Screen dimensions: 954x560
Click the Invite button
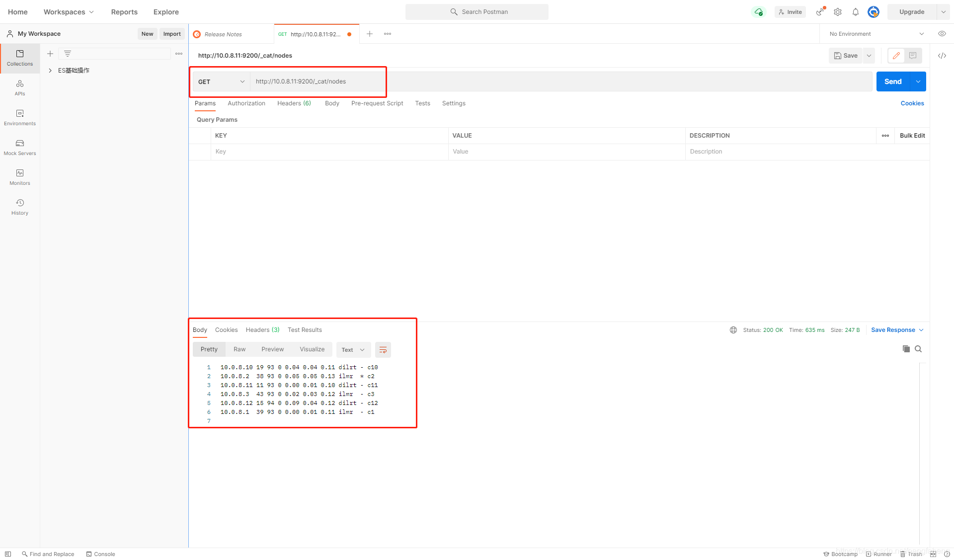790,12
